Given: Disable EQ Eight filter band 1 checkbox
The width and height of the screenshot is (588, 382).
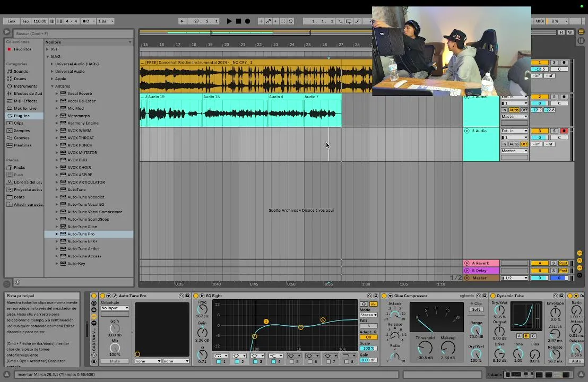Looking at the screenshot, I should pos(219,362).
